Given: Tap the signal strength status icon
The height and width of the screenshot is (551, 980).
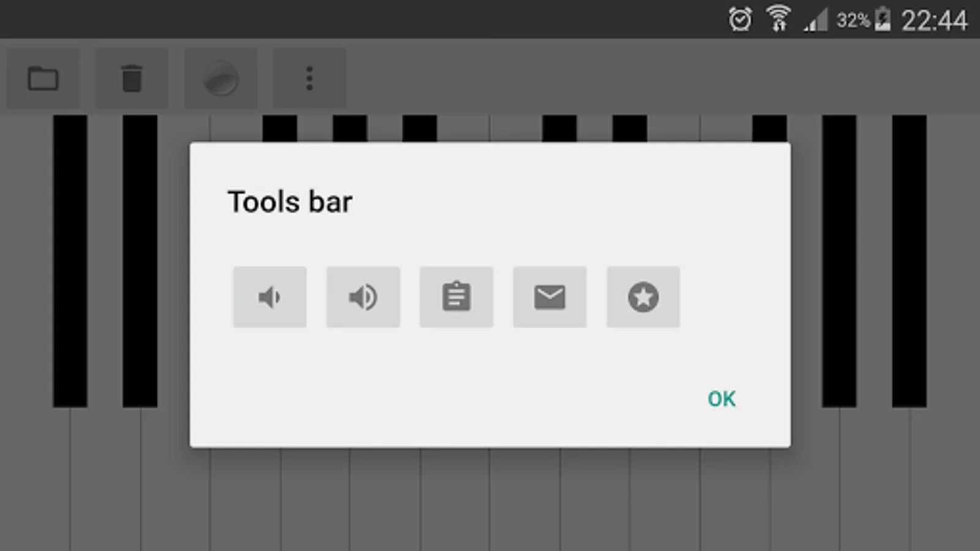Looking at the screenshot, I should [x=816, y=20].
